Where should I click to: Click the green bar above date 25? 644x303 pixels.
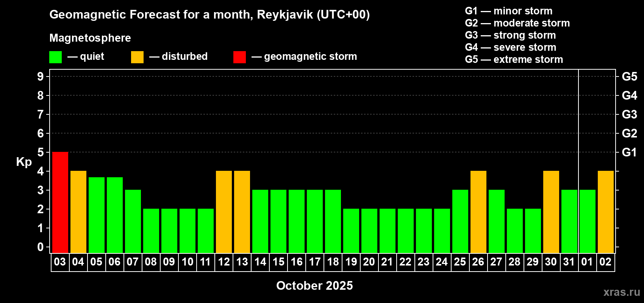(460, 221)
